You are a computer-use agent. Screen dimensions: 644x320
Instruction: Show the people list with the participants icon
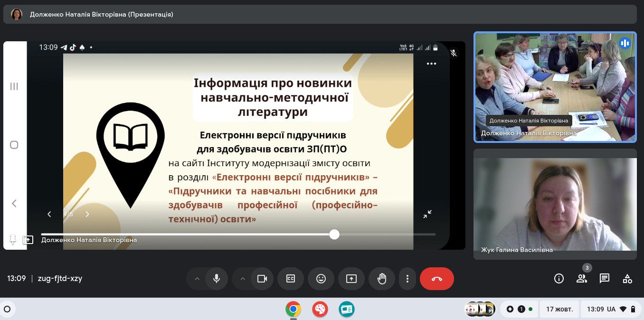coord(582,279)
